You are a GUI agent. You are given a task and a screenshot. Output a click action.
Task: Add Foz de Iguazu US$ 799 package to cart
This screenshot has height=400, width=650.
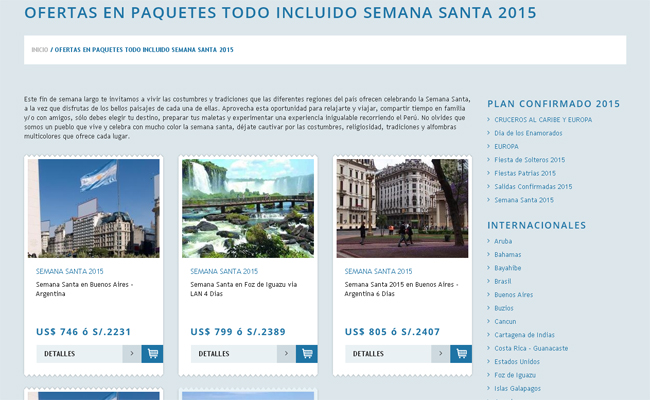[307, 353]
